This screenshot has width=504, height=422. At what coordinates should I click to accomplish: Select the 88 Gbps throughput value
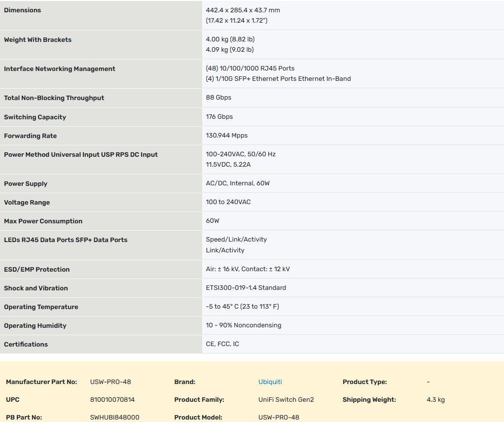click(x=218, y=98)
